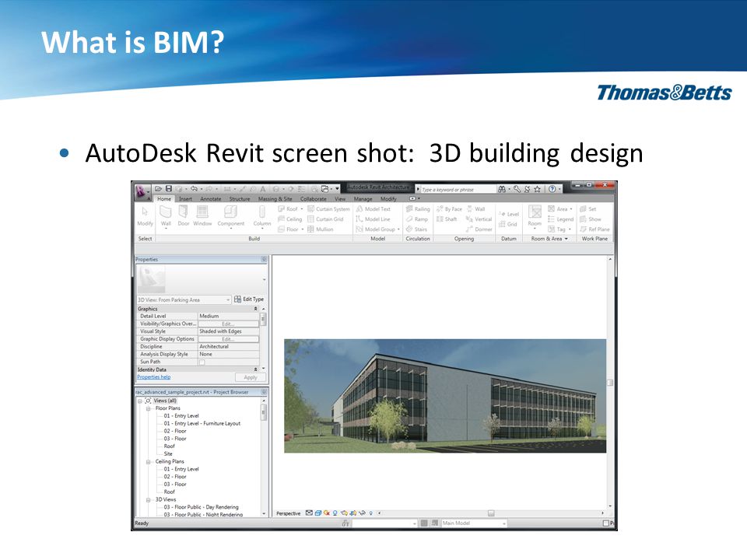Open the Area tool dropdown
Viewport: 747px width, 560px height.
click(x=570, y=209)
